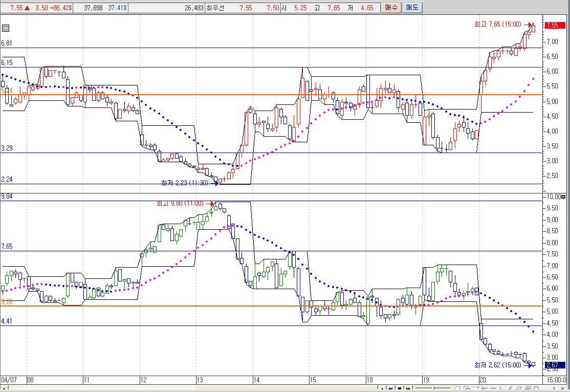Select the 3.29 support line label
Screen dimensions: 570x392
pyautogui.click(x=7, y=148)
